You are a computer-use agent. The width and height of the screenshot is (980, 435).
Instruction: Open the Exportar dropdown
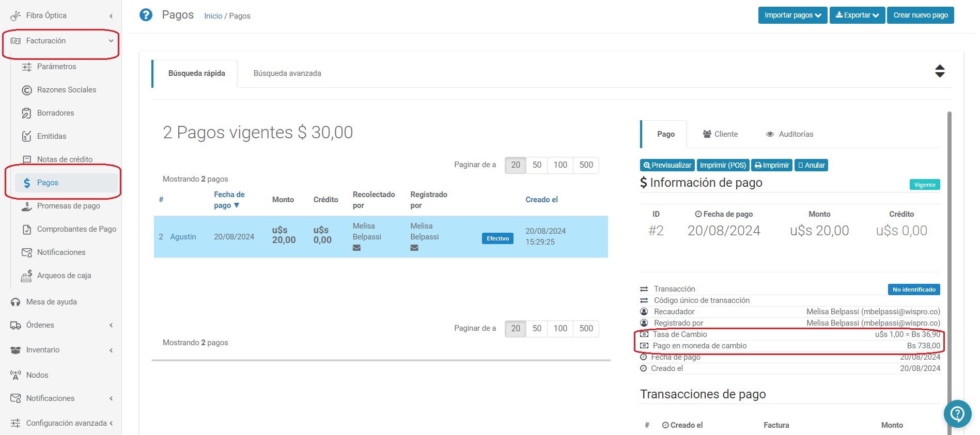tap(857, 15)
